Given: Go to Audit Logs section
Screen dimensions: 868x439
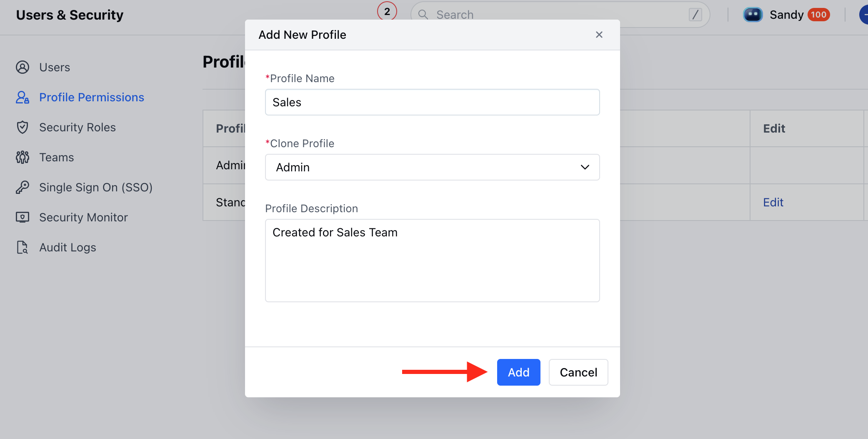Looking at the screenshot, I should 68,247.
